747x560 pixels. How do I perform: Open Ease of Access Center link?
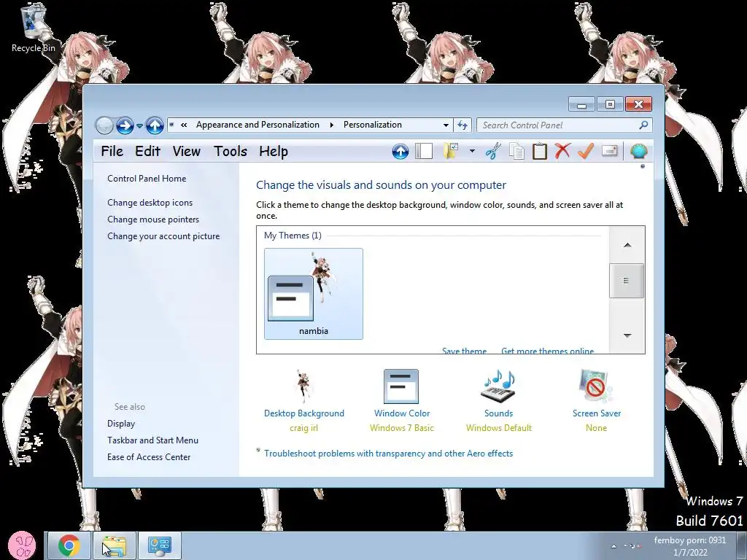[149, 456]
